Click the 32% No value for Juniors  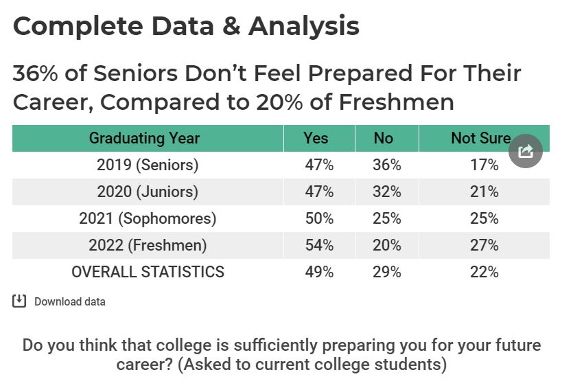click(x=387, y=192)
